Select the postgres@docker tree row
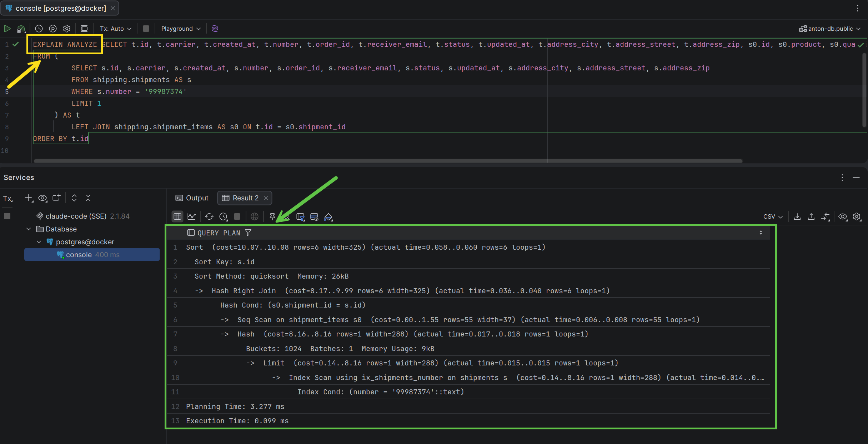The width and height of the screenshot is (868, 444). point(85,242)
